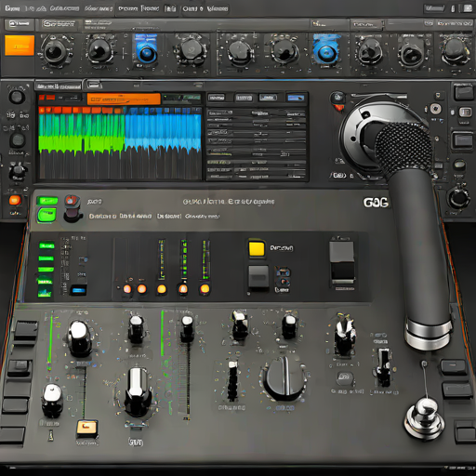Click the large green button beside the red-capped knob
Image resolution: width=476 pixels, height=476 pixels.
point(46,216)
